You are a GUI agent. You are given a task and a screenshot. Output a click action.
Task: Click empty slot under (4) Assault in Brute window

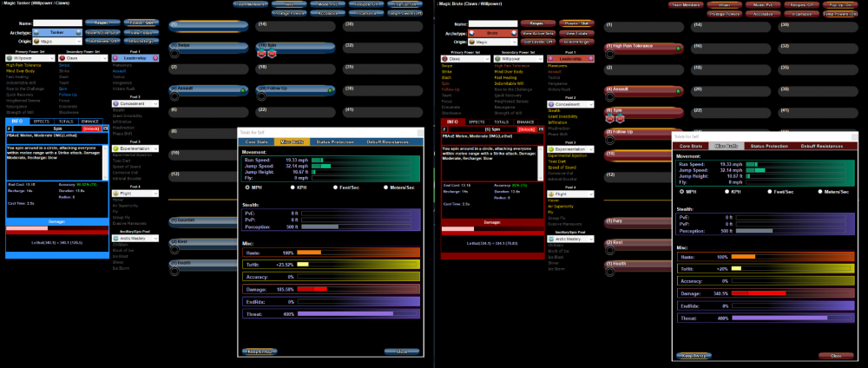(610, 96)
